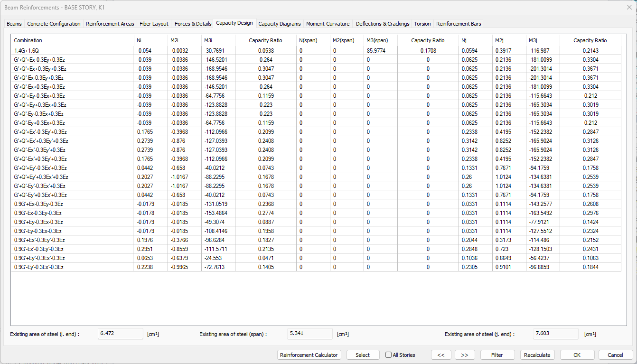
Task: Cancel the dialog
Action: point(615,355)
